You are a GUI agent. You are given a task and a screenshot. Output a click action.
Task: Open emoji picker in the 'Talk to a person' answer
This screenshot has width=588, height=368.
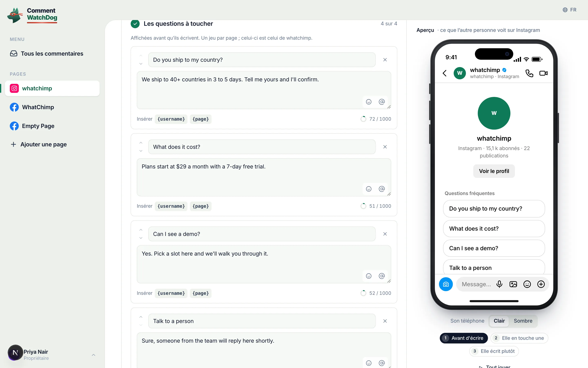point(369,363)
